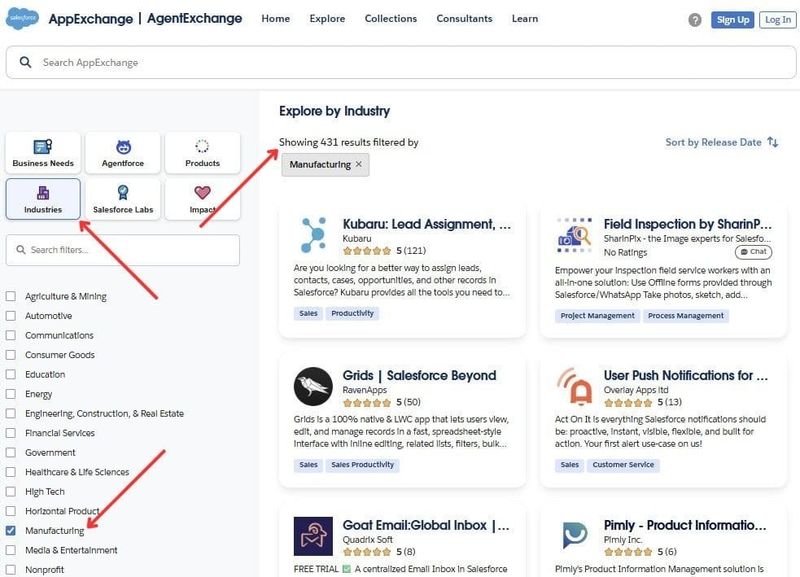Select the Salesforce Labs category tile
Screen dimensions: 800x577
tap(123, 199)
